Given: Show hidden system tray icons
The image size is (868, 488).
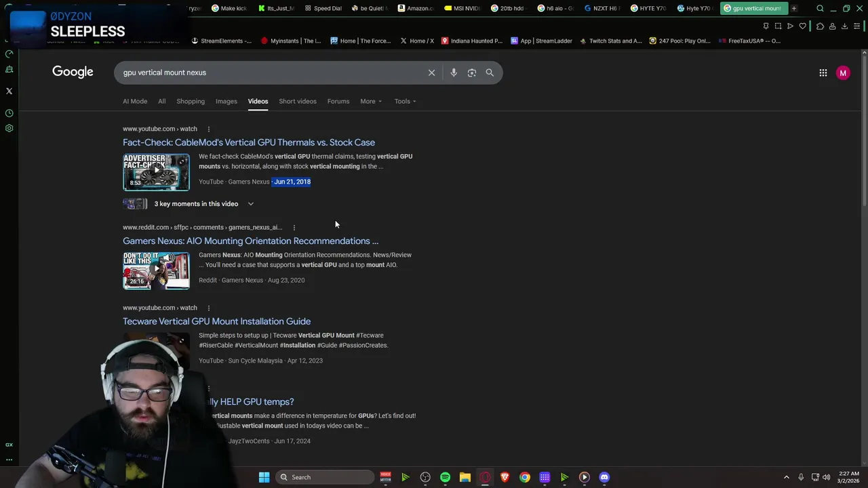Looking at the screenshot, I should pos(786,477).
